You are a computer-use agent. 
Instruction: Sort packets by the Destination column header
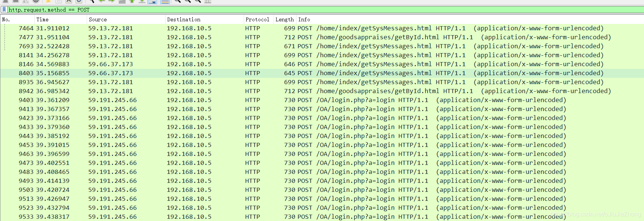[204, 19]
